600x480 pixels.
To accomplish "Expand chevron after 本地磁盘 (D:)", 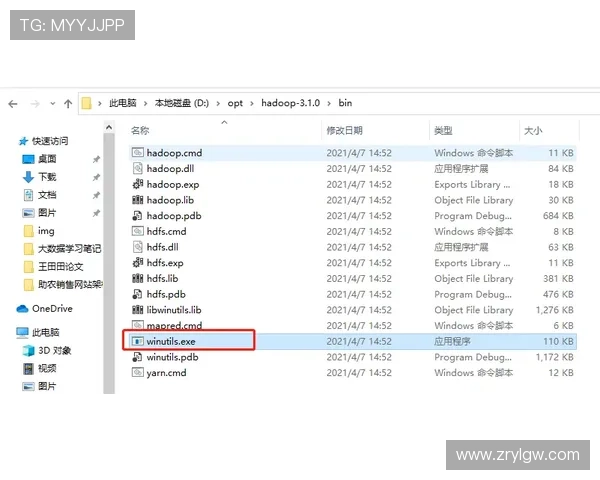I will [x=218, y=103].
